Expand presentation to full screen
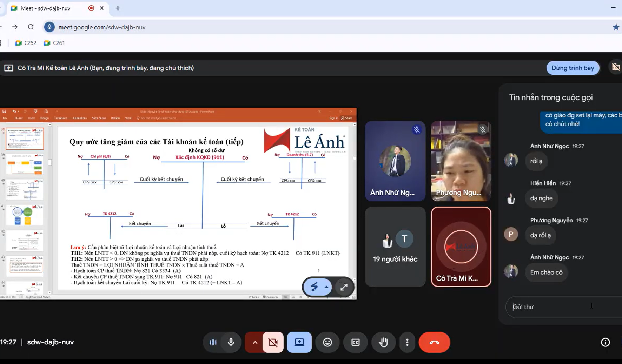Viewport: 622px width, 364px height. click(344, 287)
